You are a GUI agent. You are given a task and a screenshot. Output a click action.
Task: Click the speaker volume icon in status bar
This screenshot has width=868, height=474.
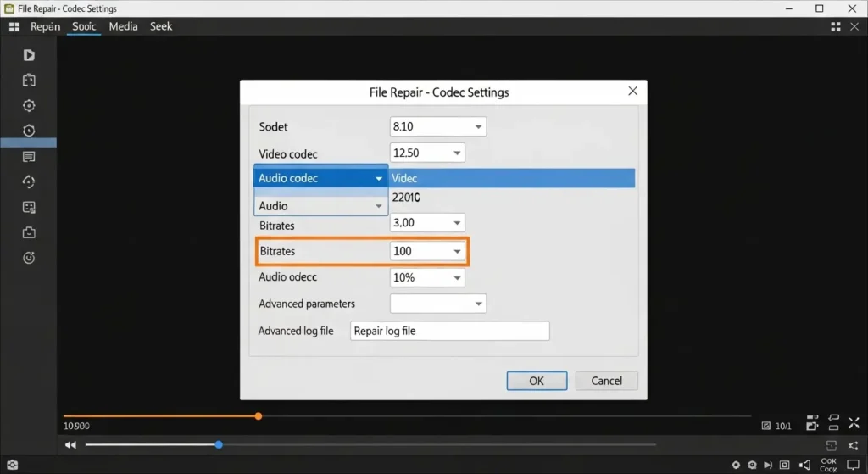[804, 465]
